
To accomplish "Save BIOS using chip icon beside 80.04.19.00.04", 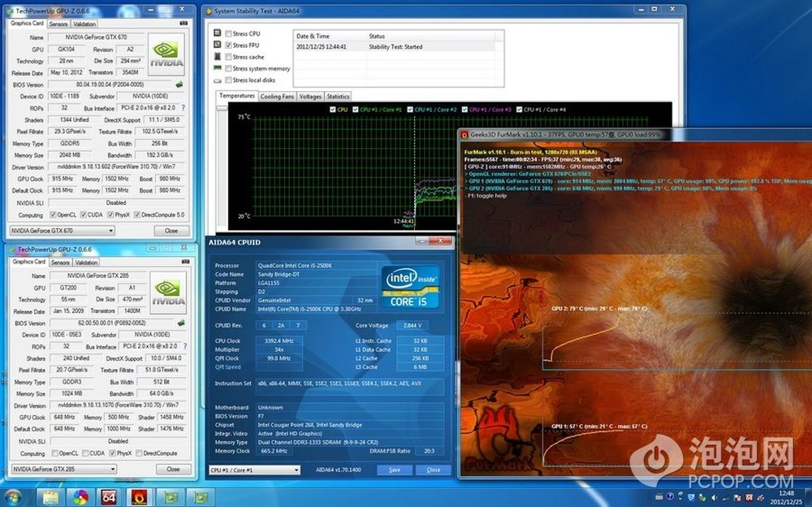I will [179, 84].
